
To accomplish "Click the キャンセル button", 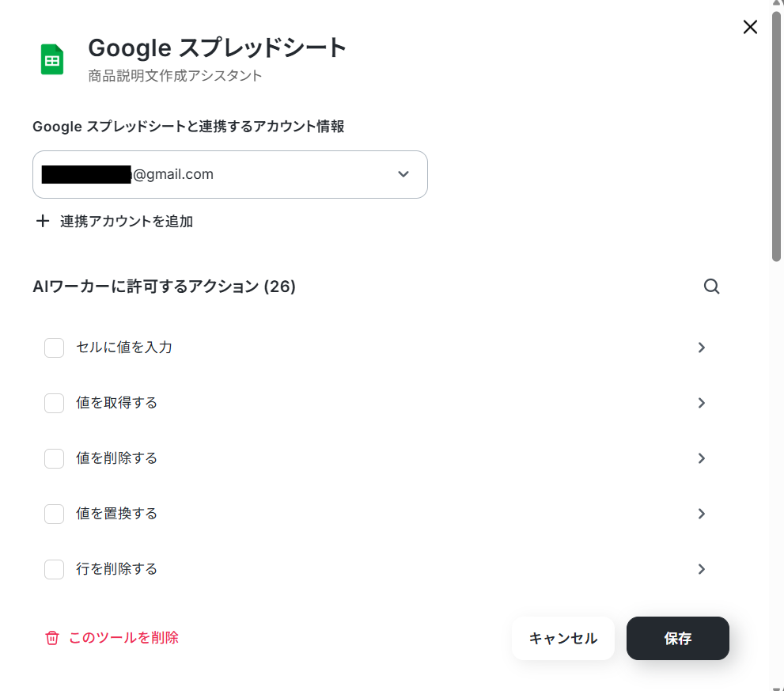I will [562, 638].
